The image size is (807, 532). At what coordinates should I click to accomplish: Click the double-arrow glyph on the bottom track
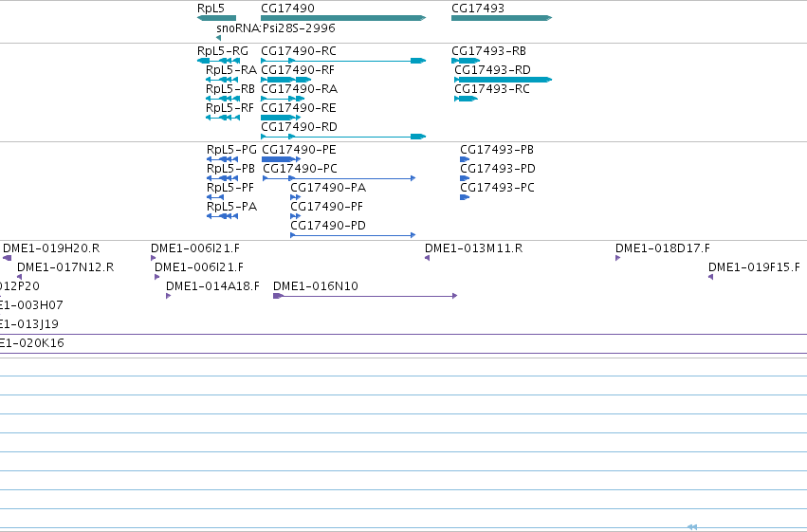(x=692, y=527)
